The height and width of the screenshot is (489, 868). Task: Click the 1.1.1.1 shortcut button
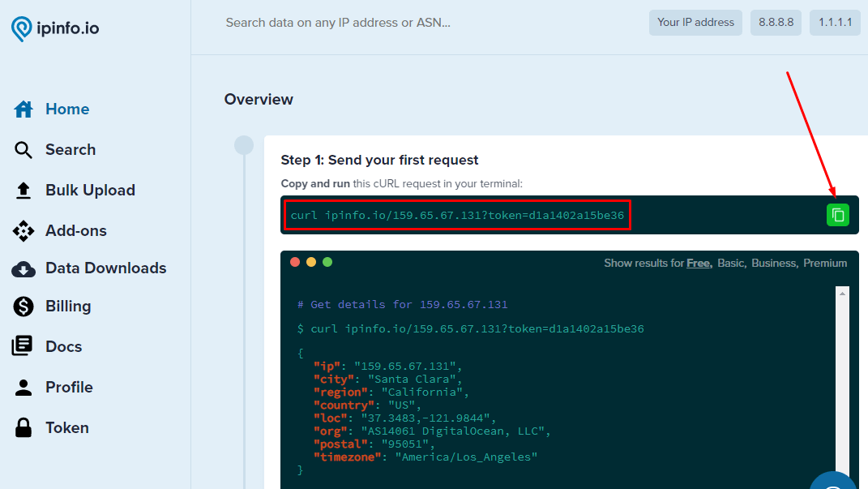835,23
